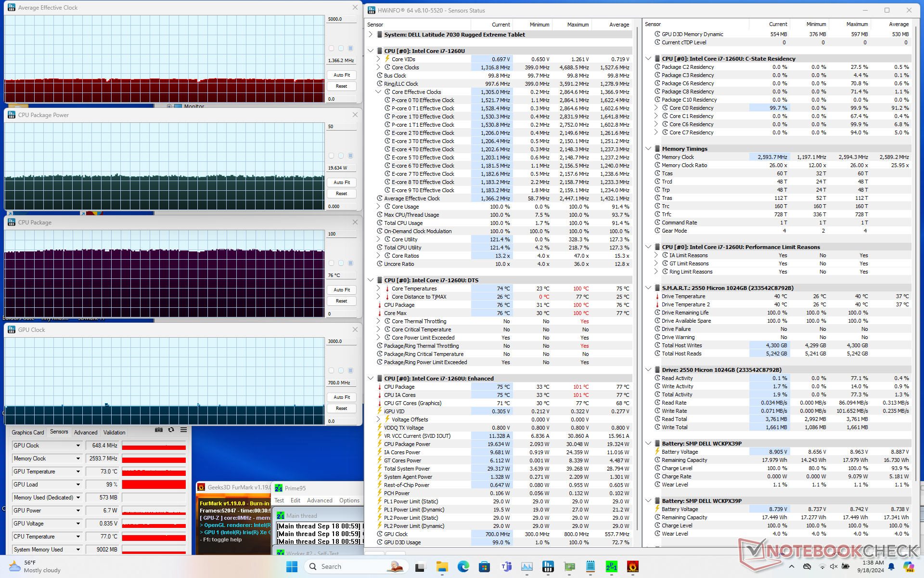
Task: Collapse the Memory Timings section
Action: [648, 149]
